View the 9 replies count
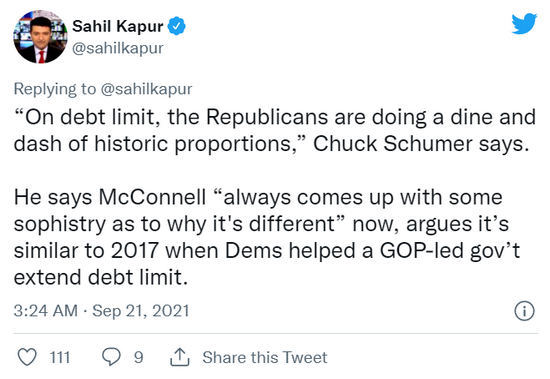The height and width of the screenshot is (379, 550). (x=139, y=357)
